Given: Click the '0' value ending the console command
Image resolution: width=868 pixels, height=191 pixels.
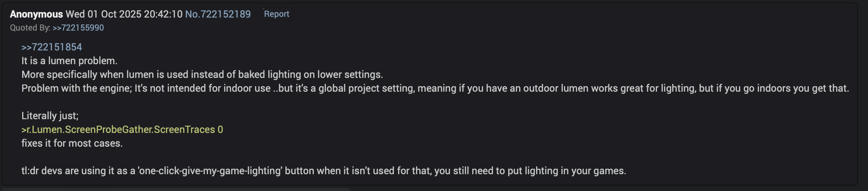Looking at the screenshot, I should click(220, 129).
